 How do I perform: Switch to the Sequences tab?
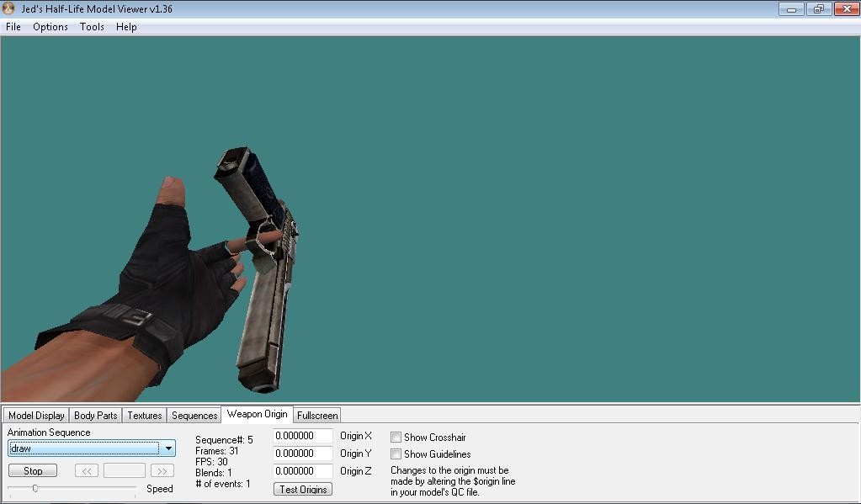(194, 415)
